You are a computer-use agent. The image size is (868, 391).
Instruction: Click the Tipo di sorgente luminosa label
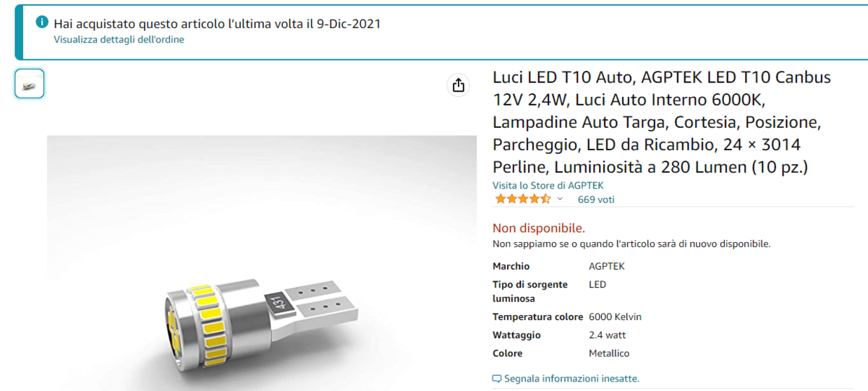[x=530, y=291]
